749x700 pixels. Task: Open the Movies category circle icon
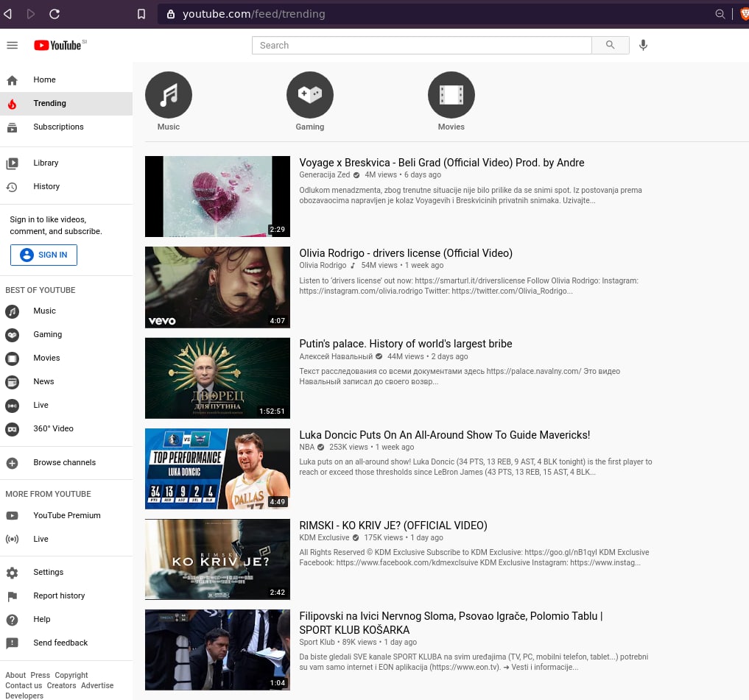click(451, 94)
